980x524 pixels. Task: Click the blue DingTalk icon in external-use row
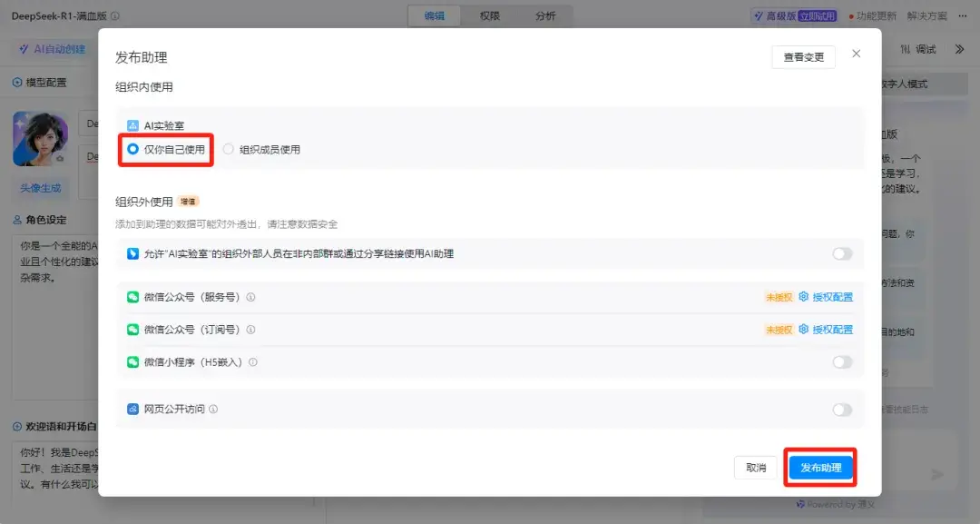[x=132, y=253]
